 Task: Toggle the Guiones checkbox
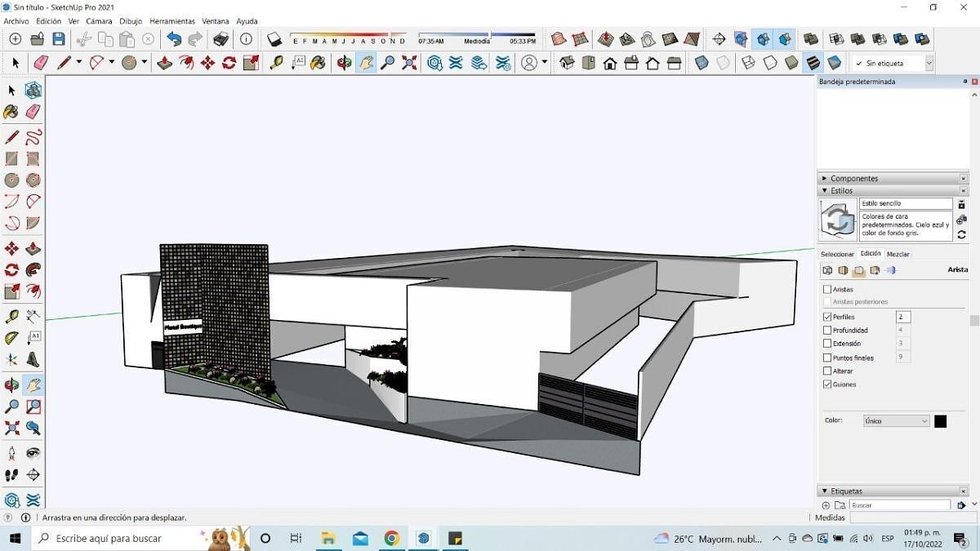coord(827,384)
